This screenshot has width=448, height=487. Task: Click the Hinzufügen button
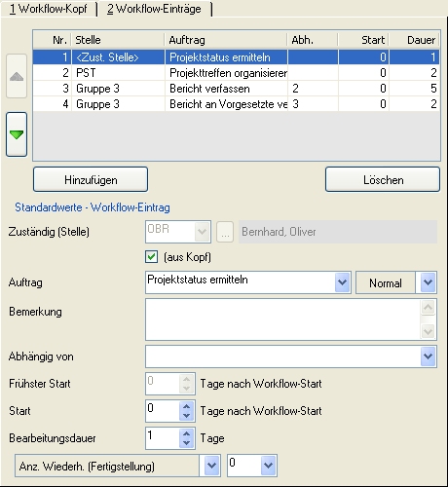coord(91,179)
